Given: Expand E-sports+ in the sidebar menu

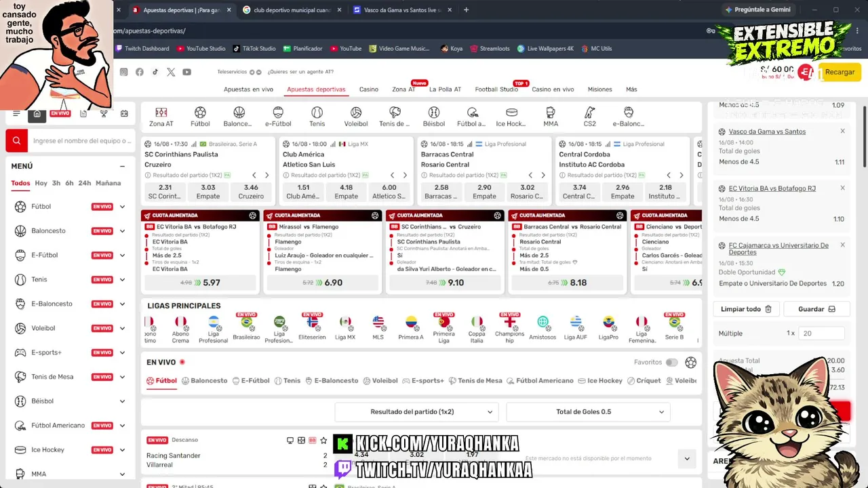Looking at the screenshot, I should (x=122, y=352).
